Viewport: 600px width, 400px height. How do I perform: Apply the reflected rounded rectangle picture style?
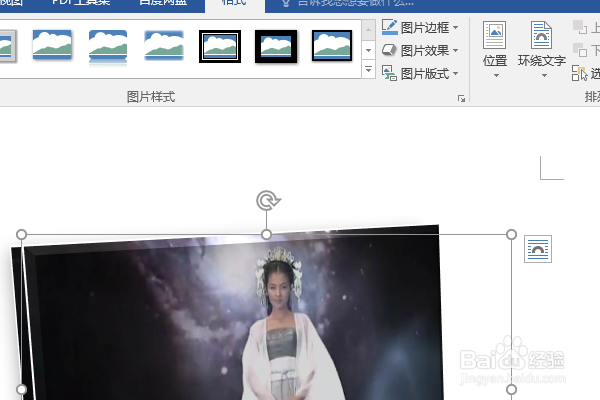click(108, 47)
